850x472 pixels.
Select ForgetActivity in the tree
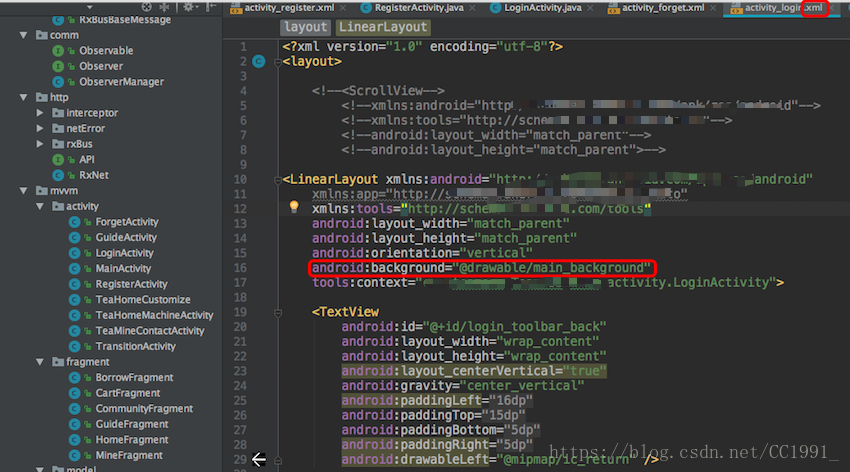127,222
